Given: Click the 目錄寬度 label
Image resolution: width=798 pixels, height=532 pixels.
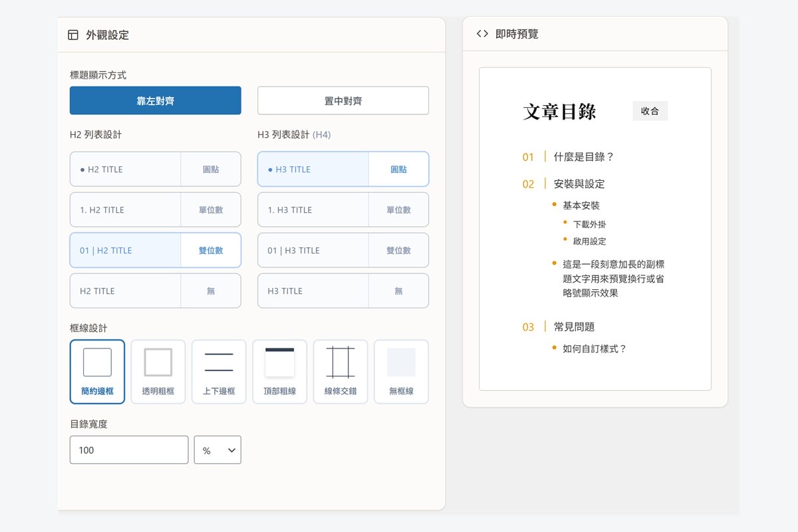Looking at the screenshot, I should [88, 424].
